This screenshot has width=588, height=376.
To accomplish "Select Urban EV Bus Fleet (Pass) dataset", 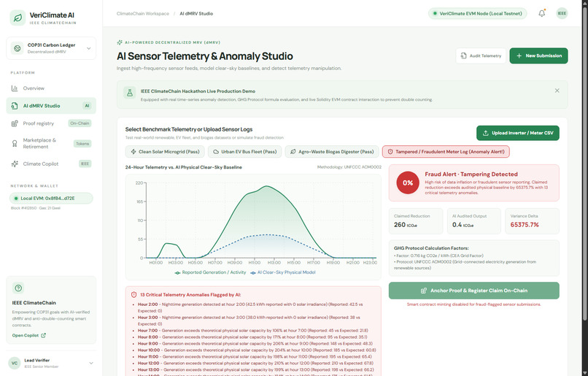I will pyautogui.click(x=245, y=152).
